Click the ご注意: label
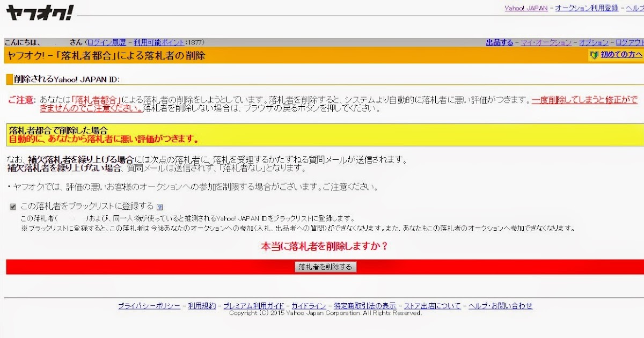Screen dimensions: 644x338 click(x=21, y=100)
